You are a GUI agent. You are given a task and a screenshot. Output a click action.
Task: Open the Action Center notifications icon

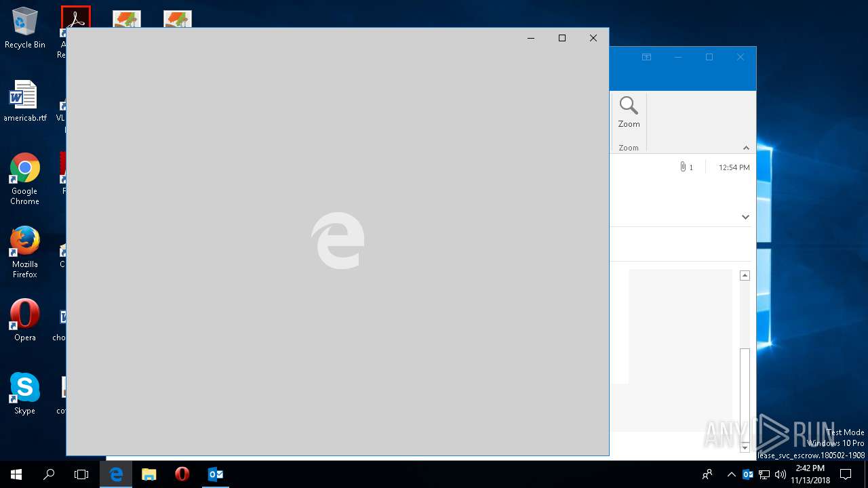pos(846,474)
